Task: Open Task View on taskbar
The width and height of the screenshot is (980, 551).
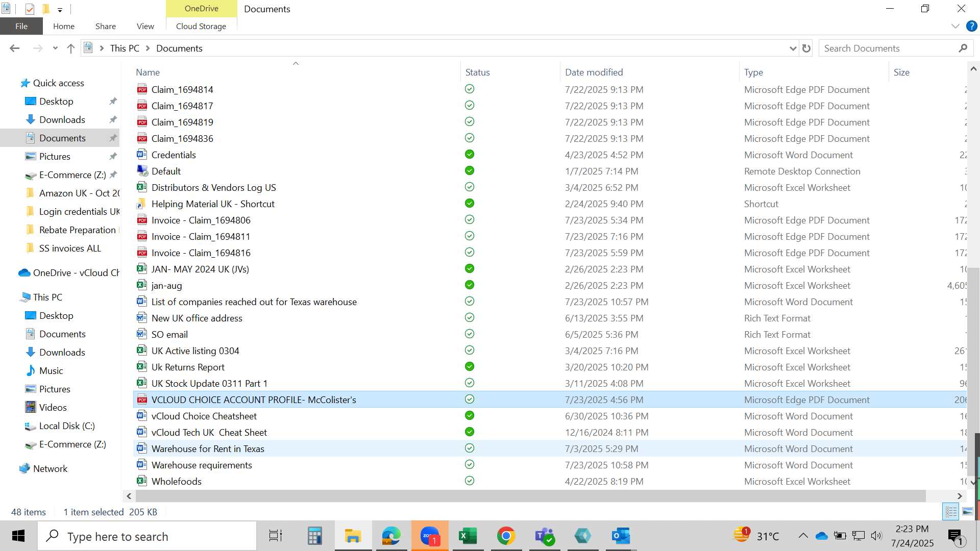Action: click(276, 536)
